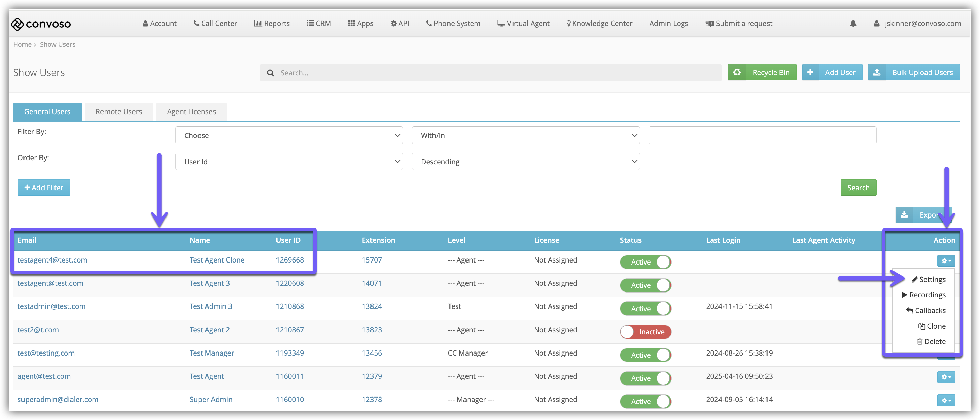Screen dimensions: 980x420
Task: Click the notification bell icon
Action: [853, 24]
